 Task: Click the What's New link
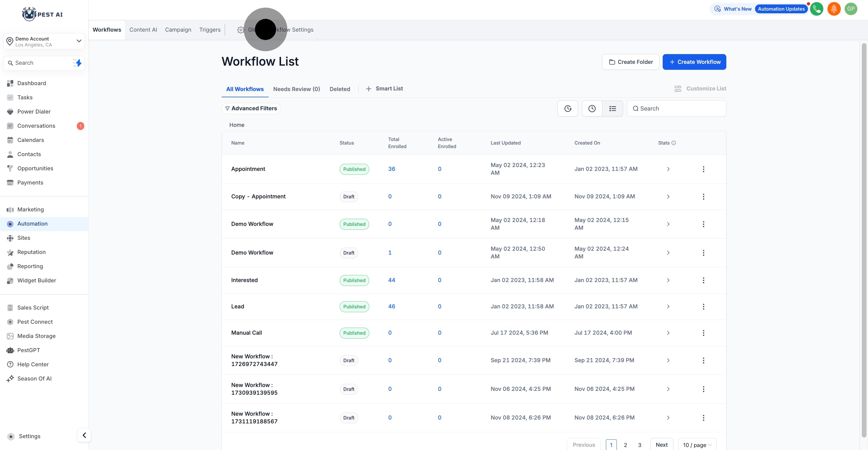738,9
